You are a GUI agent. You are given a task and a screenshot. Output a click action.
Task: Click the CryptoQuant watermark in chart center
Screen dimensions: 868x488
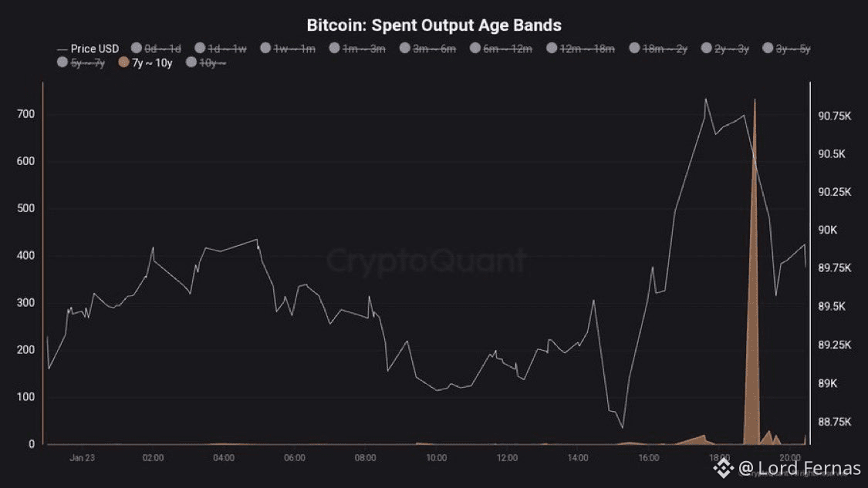click(426, 261)
